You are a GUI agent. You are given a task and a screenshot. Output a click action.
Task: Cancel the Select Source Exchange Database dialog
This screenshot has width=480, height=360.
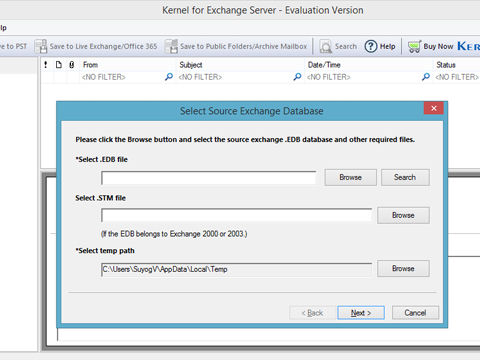pyautogui.click(x=415, y=313)
